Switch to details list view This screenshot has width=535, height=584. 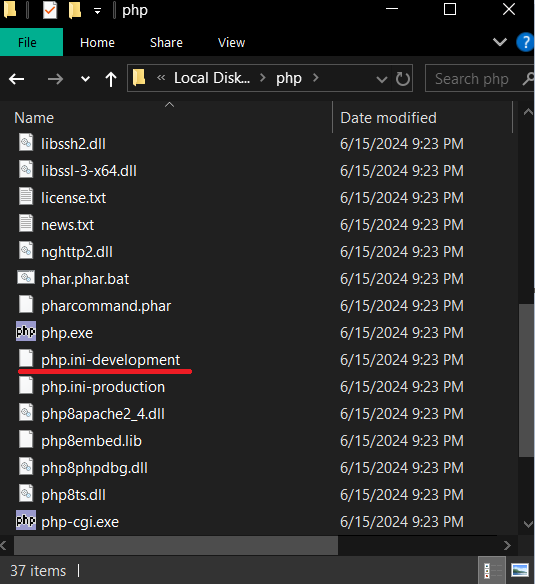[492, 570]
